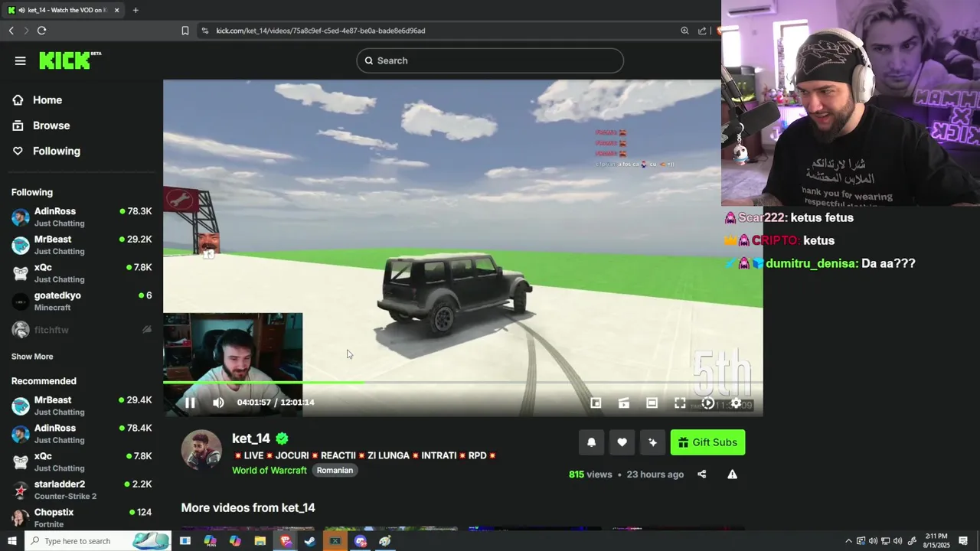The width and height of the screenshot is (980, 551).
Task: Open taskbar clock and date
Action: coord(936,541)
